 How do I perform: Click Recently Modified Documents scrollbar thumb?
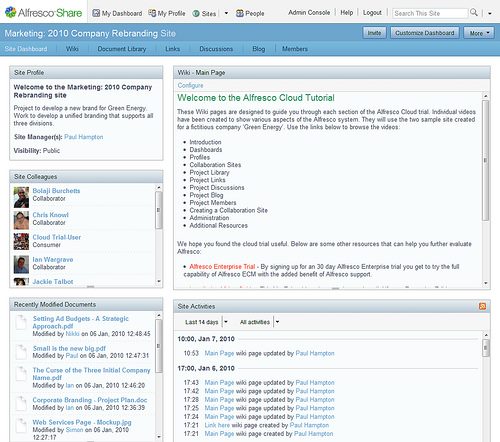(159, 346)
